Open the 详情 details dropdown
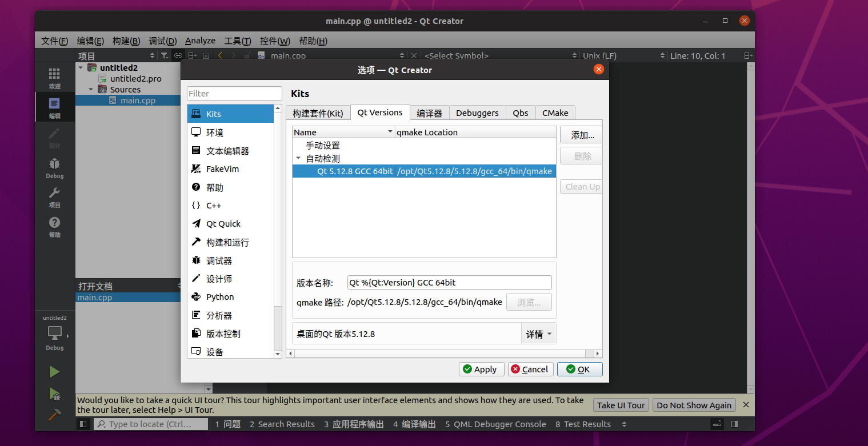This screenshot has width=868, height=446. 538,334
